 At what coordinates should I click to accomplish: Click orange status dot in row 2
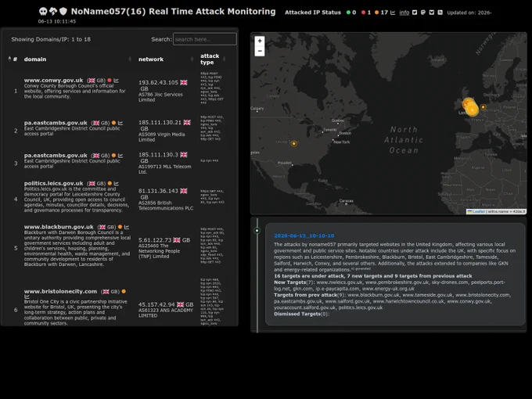(x=113, y=123)
